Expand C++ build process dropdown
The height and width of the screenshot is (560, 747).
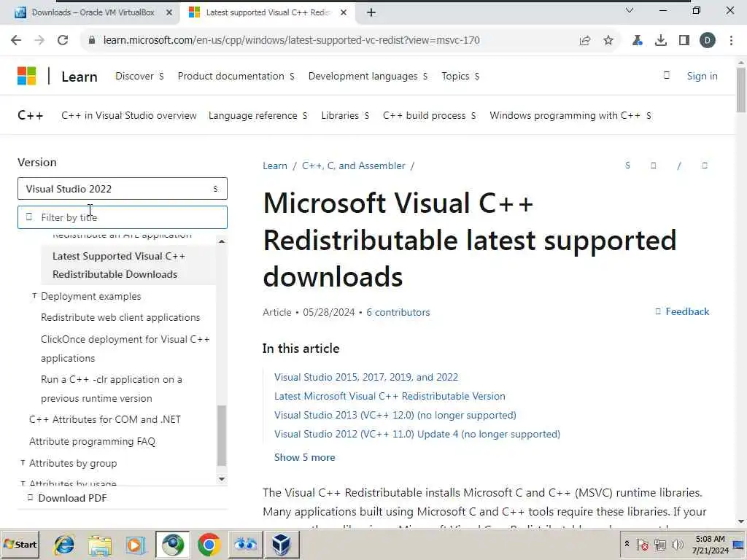click(x=429, y=116)
